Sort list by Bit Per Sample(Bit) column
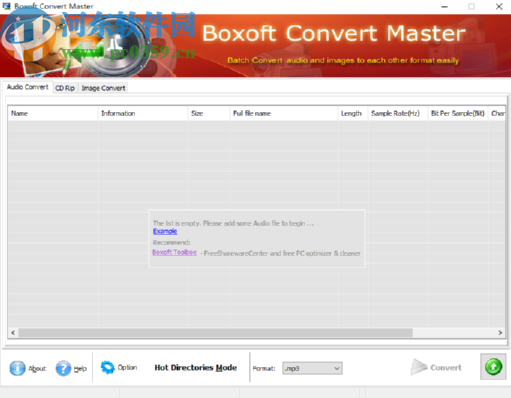Image resolution: width=511 pixels, height=398 pixels. coord(458,113)
